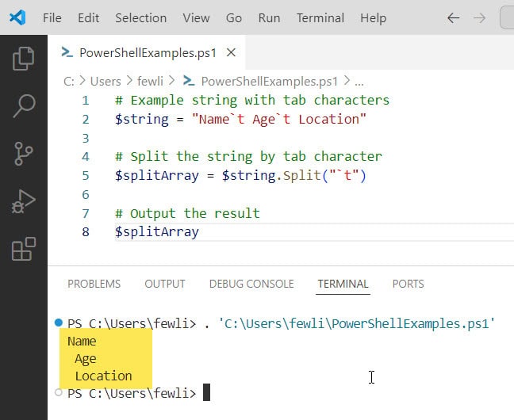Open the Selection menu

point(141,18)
